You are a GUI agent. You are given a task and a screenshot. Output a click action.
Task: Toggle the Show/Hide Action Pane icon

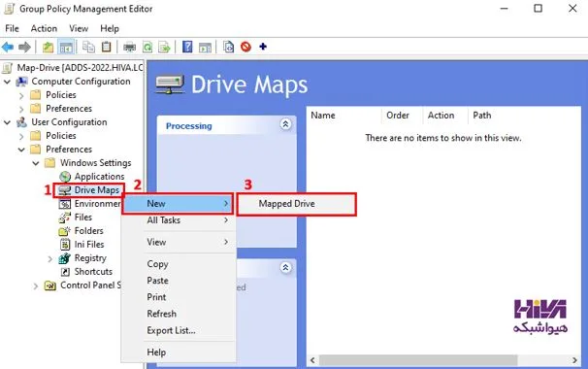[205, 48]
